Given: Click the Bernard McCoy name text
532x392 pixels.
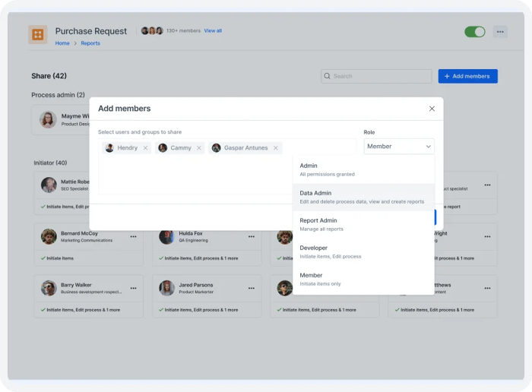Looking at the screenshot, I should pyautogui.click(x=79, y=233).
